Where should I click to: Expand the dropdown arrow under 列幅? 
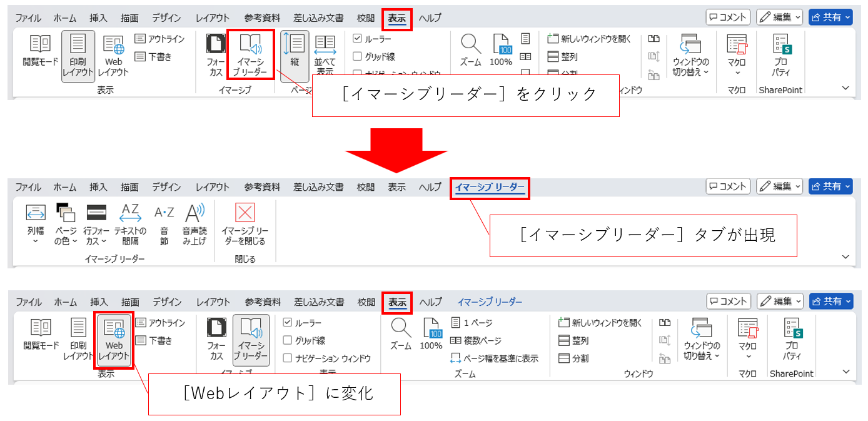click(x=36, y=241)
